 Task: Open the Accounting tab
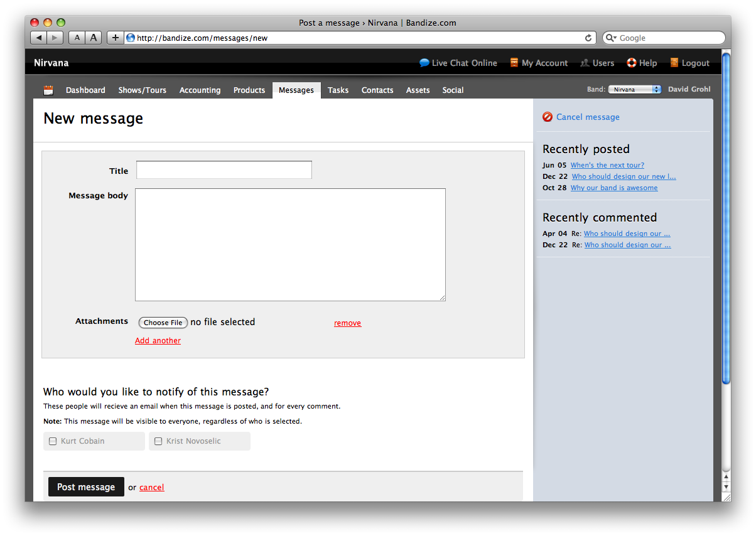[x=200, y=90]
